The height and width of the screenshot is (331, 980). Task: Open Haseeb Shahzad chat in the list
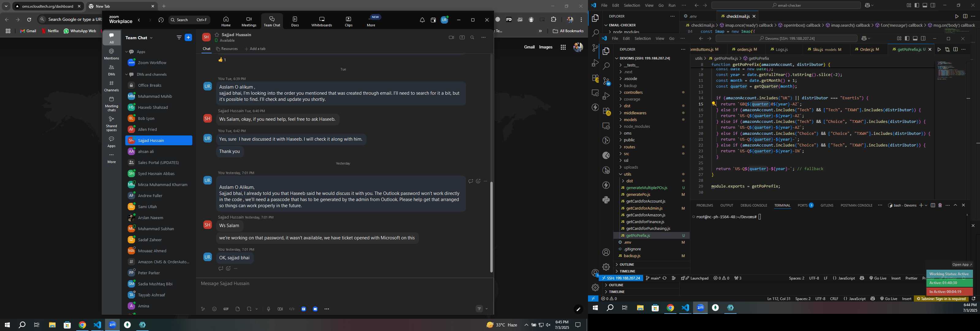pyautogui.click(x=158, y=107)
